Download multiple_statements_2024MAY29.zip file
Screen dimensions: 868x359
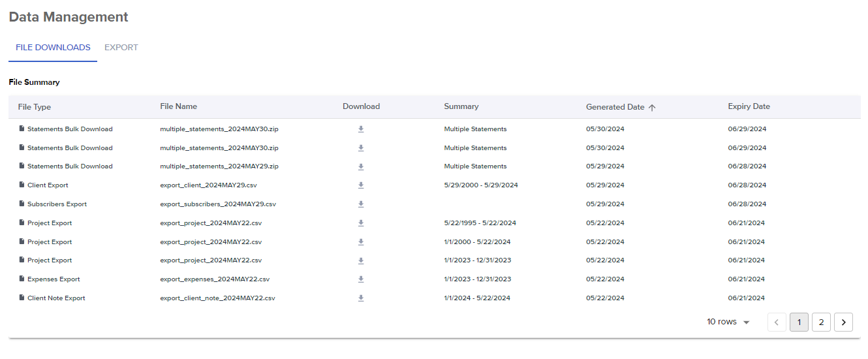click(x=361, y=166)
